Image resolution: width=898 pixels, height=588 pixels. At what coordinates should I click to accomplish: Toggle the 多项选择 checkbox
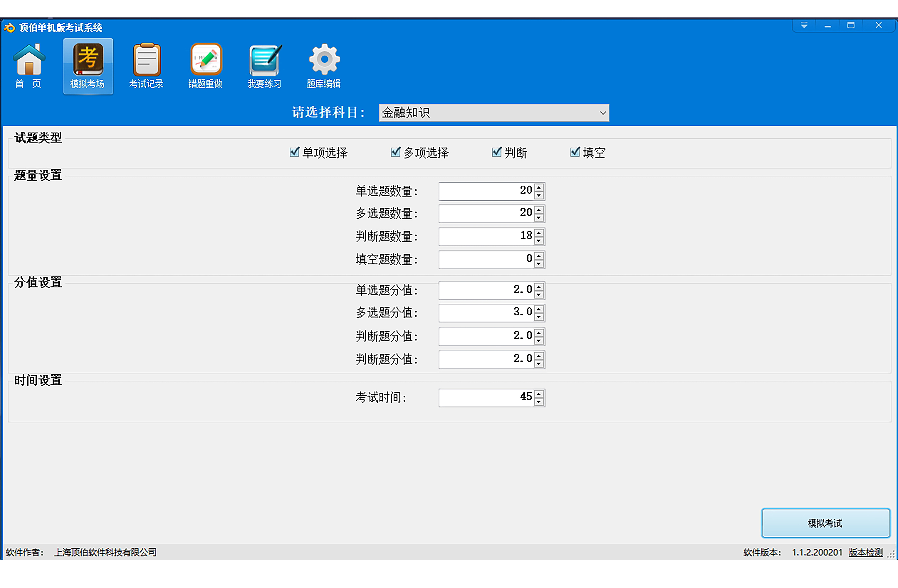click(x=395, y=152)
